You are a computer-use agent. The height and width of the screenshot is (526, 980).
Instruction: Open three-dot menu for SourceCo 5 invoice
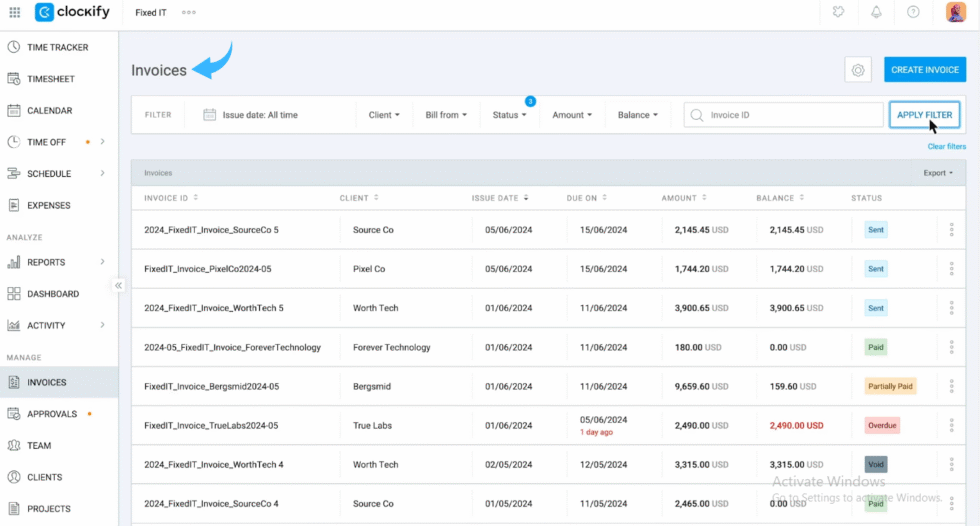point(951,230)
